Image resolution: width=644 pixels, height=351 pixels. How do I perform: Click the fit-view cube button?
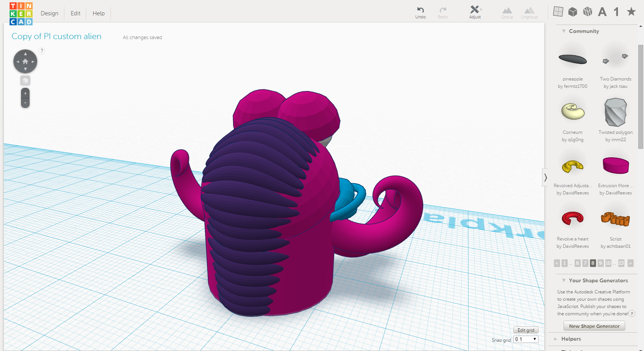point(25,81)
